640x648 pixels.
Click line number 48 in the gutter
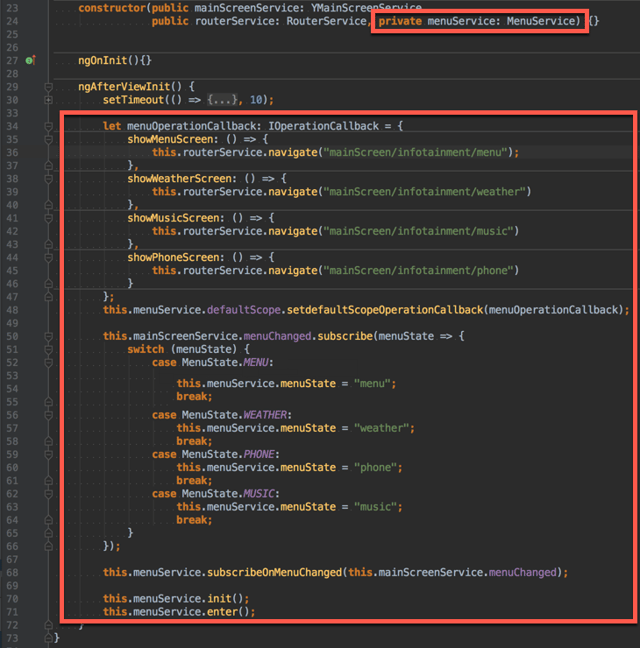[x=12, y=310]
